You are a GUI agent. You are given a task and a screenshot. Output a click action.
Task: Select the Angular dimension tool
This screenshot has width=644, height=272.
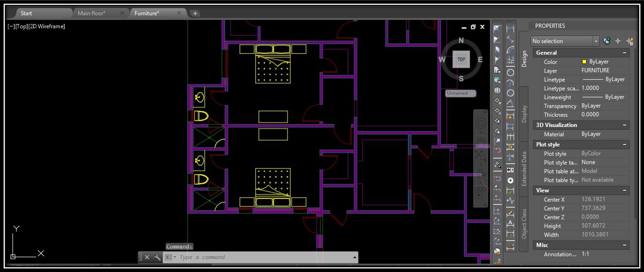[x=510, y=104]
